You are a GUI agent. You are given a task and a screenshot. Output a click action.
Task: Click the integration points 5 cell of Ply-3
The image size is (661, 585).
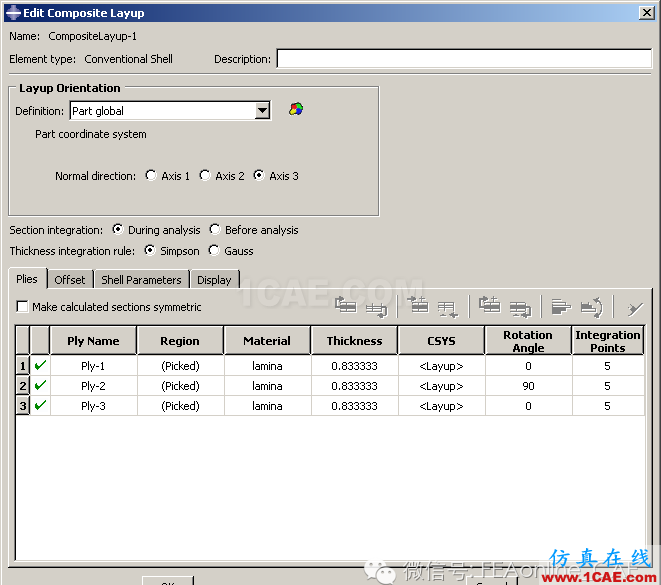tap(608, 406)
